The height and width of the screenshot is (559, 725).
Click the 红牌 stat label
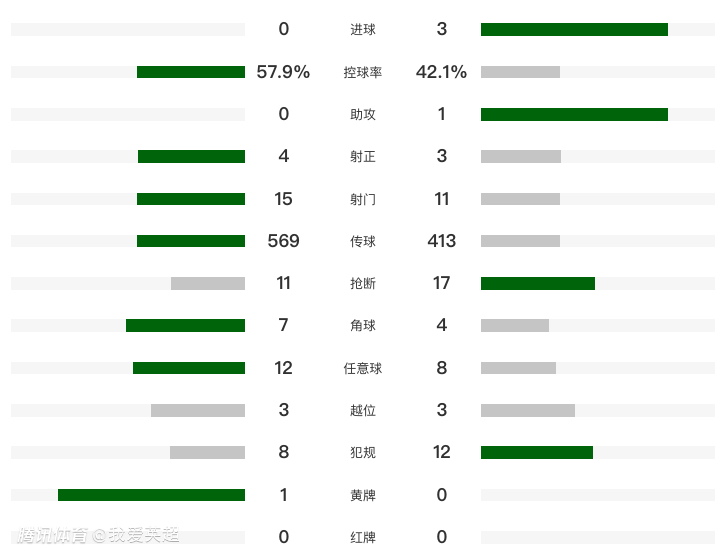(x=363, y=537)
